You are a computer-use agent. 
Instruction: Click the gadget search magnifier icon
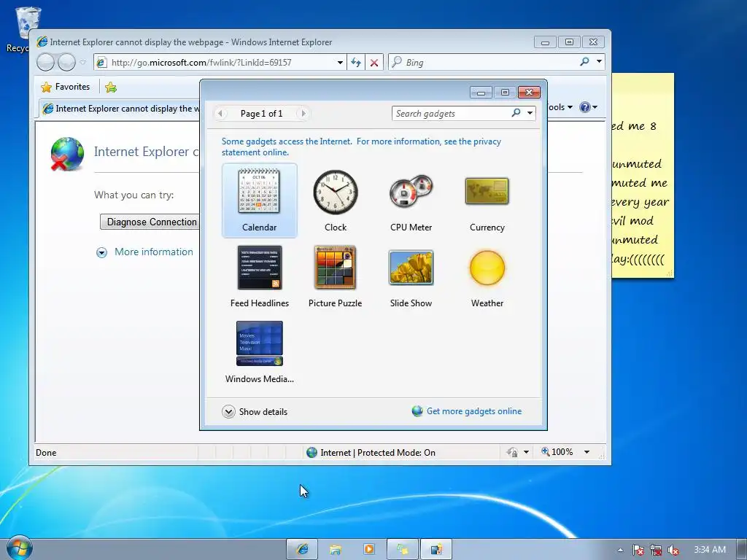click(x=516, y=113)
